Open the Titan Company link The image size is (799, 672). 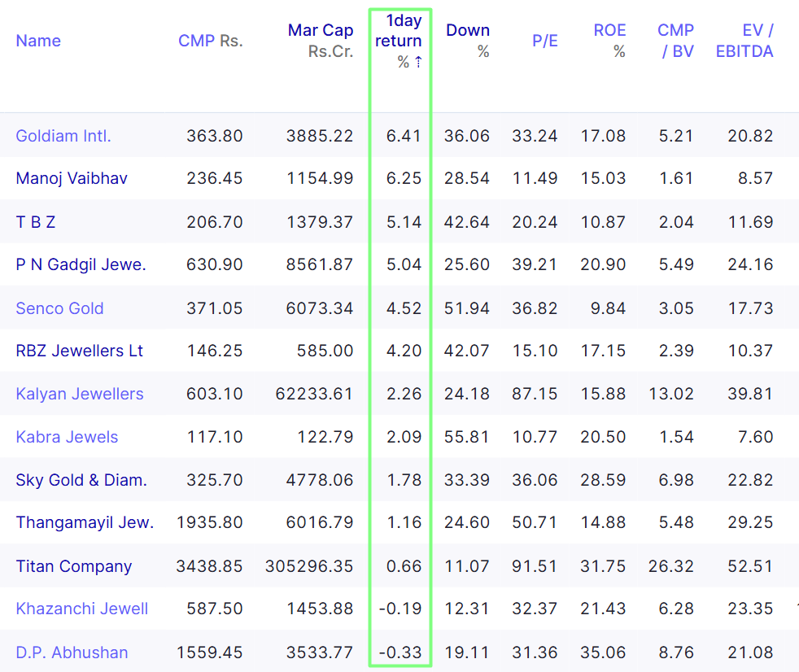pyautogui.click(x=74, y=566)
